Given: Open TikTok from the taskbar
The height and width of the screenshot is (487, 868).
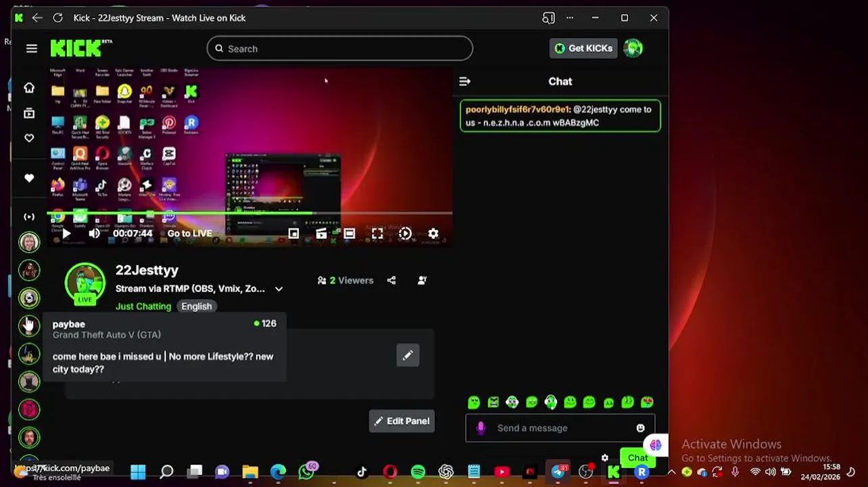Looking at the screenshot, I should [362, 471].
